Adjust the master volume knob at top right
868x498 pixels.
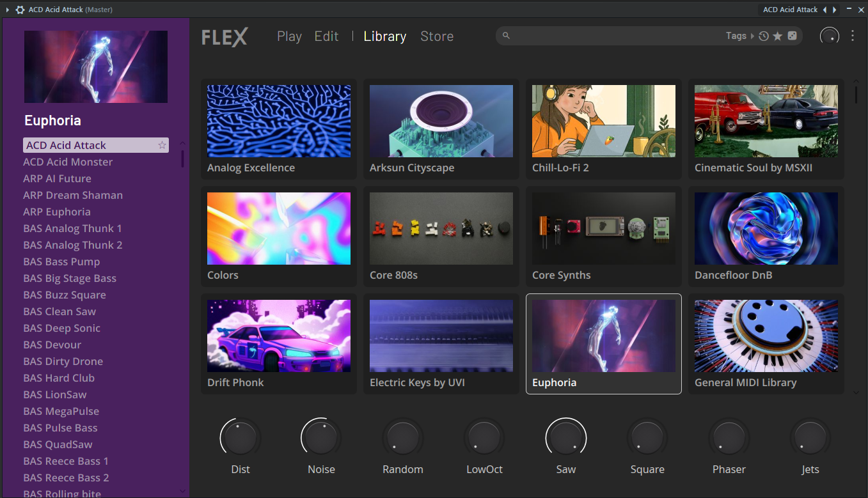830,36
